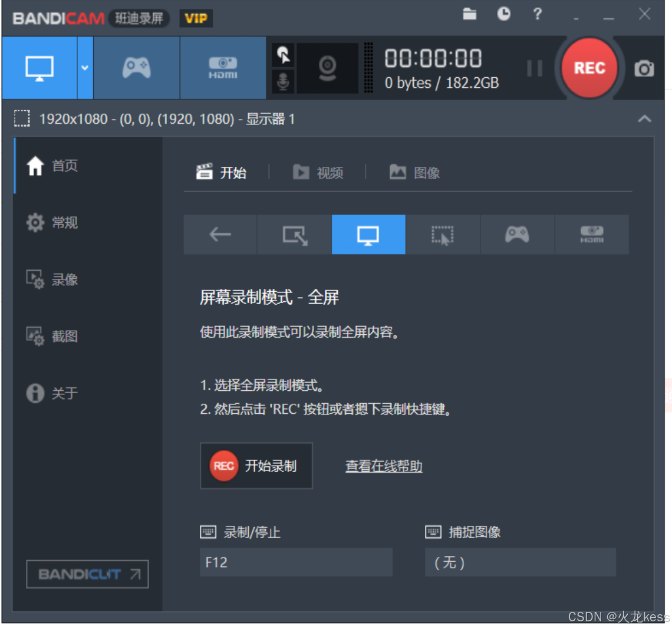Image resolution: width=672 pixels, height=629 pixels.
Task: Click the audio volume level meter
Action: click(368, 68)
